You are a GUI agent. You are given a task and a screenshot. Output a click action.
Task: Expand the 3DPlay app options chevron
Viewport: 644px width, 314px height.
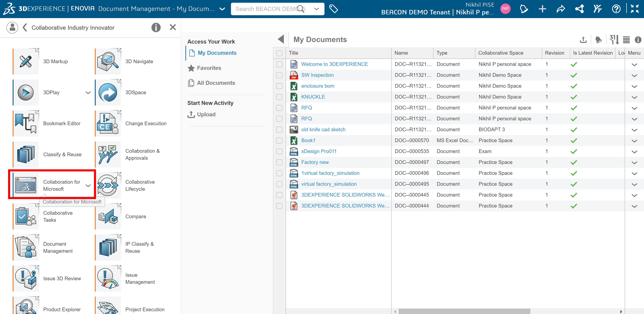88,93
